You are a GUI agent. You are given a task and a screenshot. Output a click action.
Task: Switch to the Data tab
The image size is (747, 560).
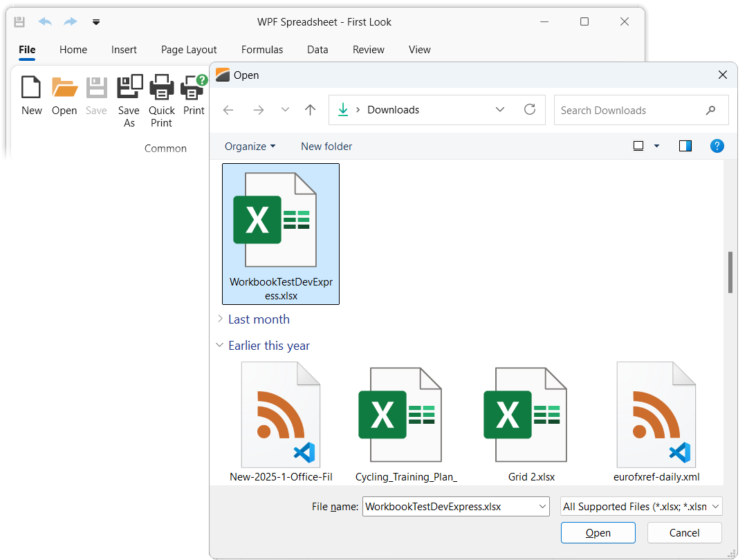(x=317, y=50)
